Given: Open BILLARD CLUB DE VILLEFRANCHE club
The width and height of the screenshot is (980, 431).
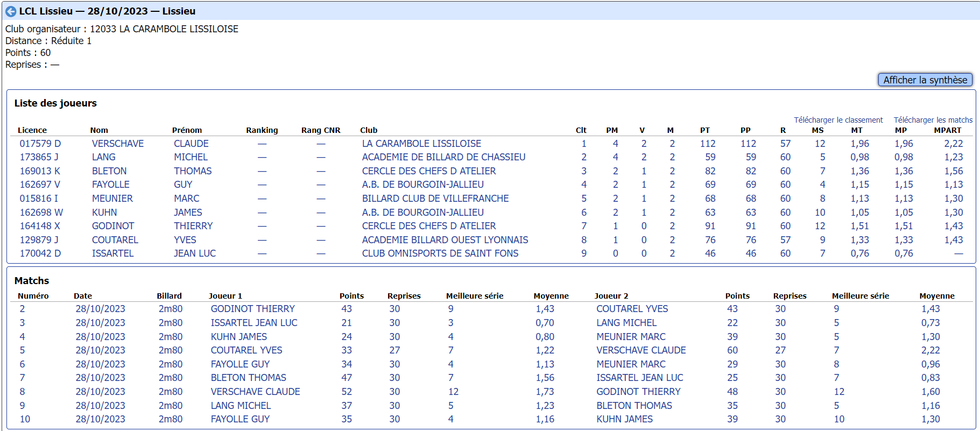Looking at the screenshot, I should (x=435, y=199).
